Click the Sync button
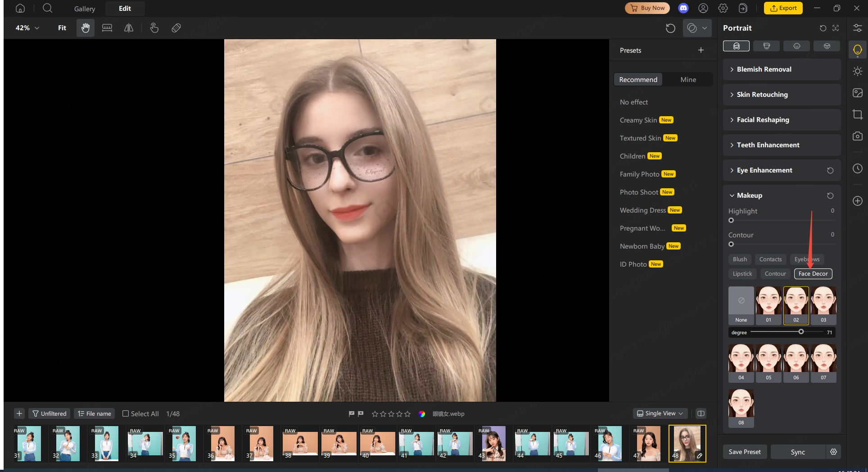Screen dimensions: 868x472 coord(798,452)
